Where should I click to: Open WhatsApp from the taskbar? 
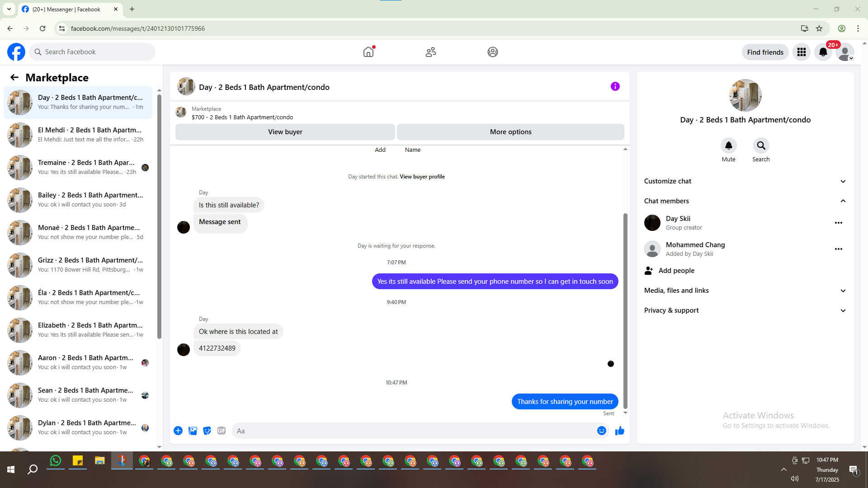(x=56, y=461)
